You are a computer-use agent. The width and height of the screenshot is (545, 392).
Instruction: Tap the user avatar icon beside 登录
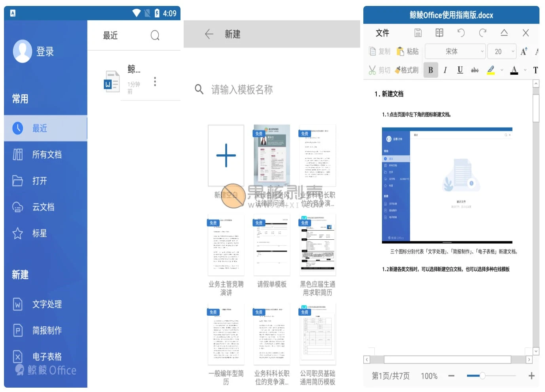(x=23, y=51)
